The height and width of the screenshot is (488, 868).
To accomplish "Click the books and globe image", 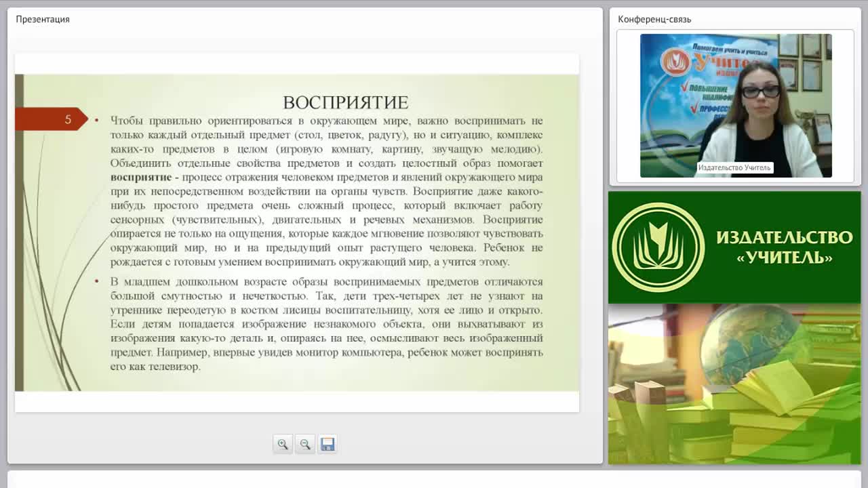I will coord(734,384).
